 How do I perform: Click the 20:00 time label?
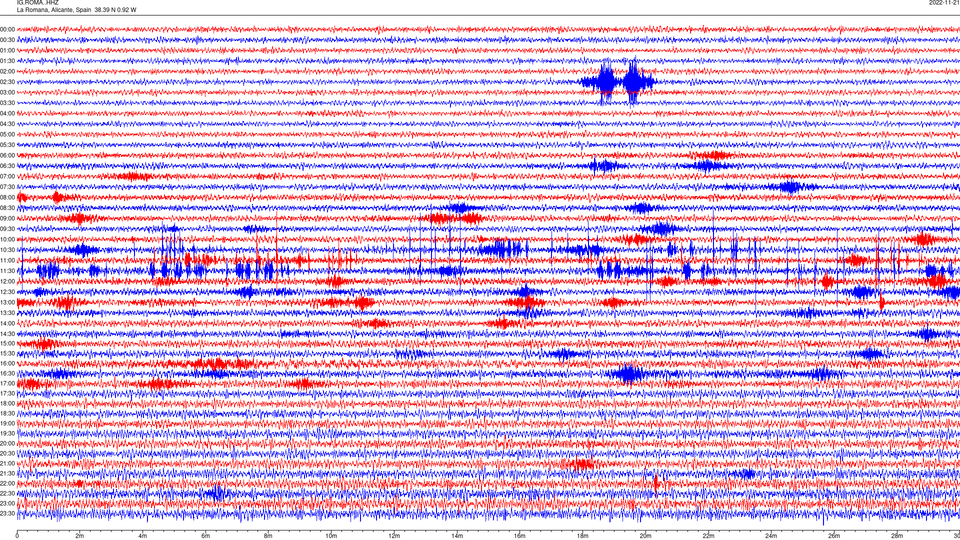(x=7, y=443)
